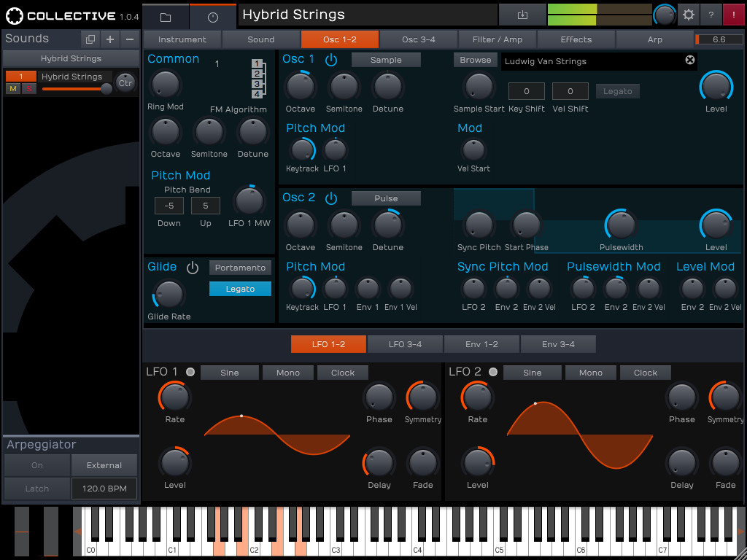Adjust the Hybrid Strings volume slider
This screenshot has height=560, width=747.
(x=77, y=88)
